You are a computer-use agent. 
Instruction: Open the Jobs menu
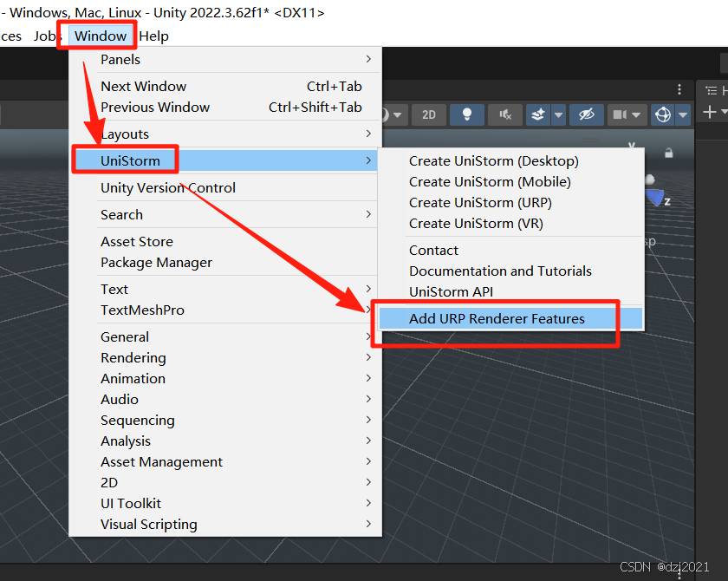coord(46,36)
